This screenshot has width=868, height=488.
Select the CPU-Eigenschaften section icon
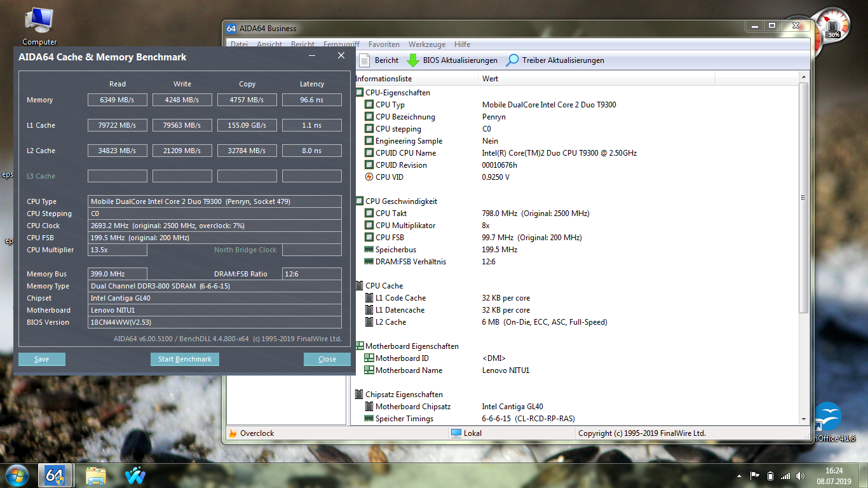pos(359,93)
